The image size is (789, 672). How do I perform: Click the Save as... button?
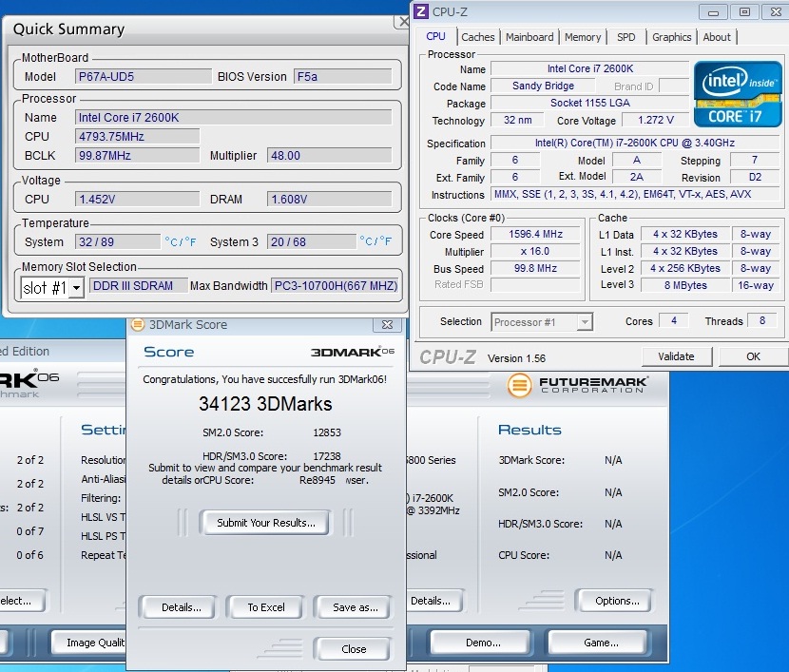coord(356,607)
